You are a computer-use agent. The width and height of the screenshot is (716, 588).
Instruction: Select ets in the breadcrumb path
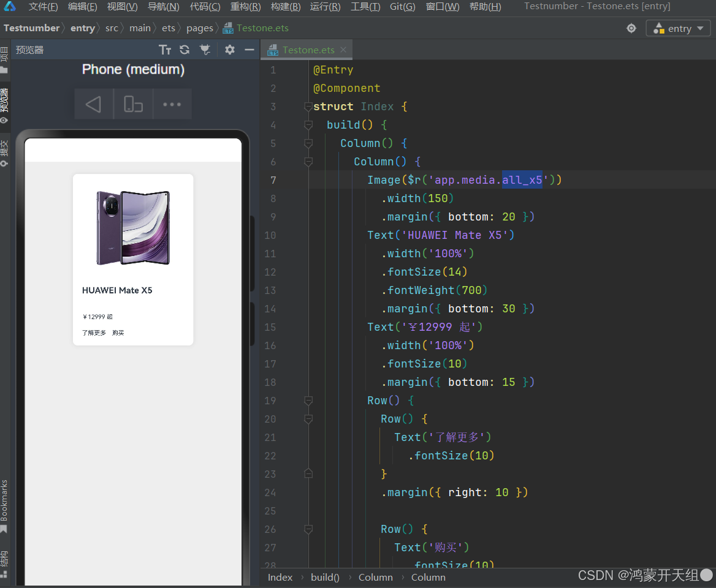pos(169,28)
